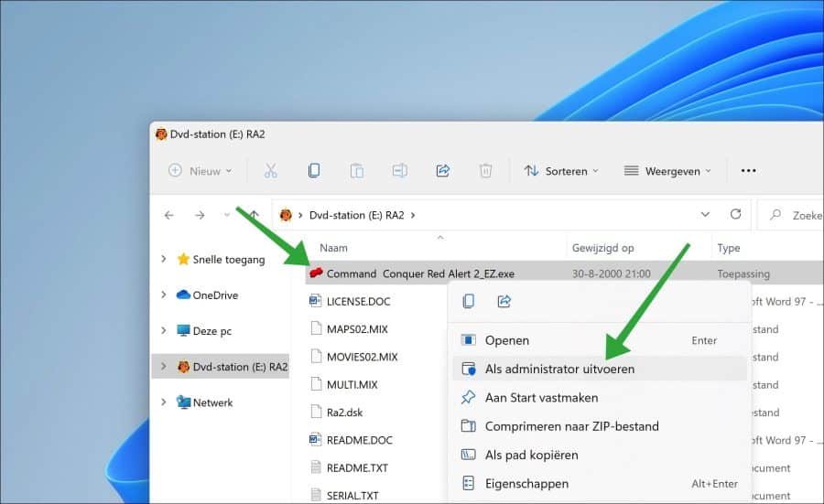824x504 pixels.
Task: Click the Delete trash icon in toolbar
Action: (x=485, y=171)
